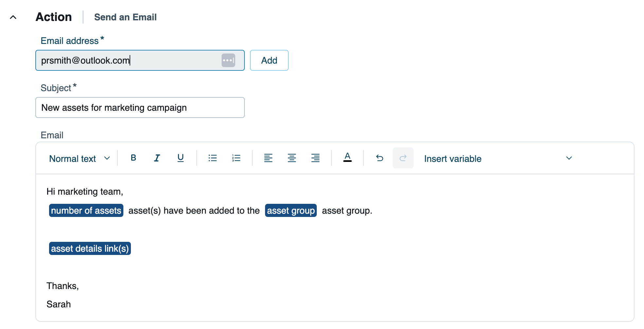Open the Insert variable dropdown
This screenshot has height=329, width=644.
coord(497,159)
